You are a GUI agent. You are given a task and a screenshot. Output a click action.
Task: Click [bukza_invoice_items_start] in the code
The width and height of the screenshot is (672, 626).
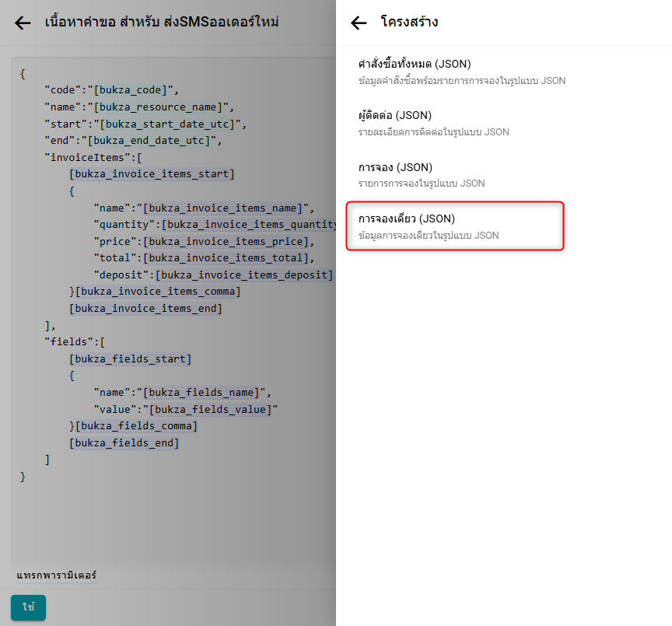(152, 174)
